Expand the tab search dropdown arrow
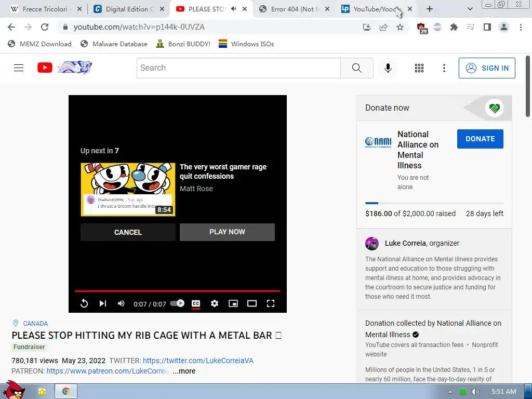 [x=470, y=9]
